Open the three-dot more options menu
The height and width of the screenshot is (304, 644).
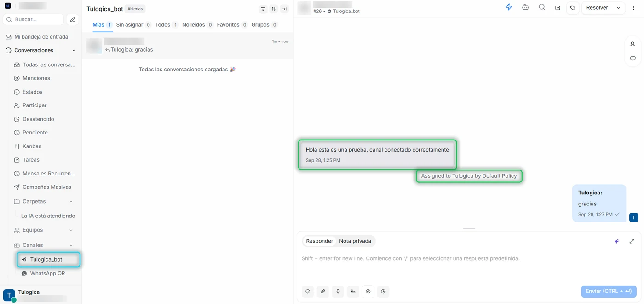coord(634,8)
